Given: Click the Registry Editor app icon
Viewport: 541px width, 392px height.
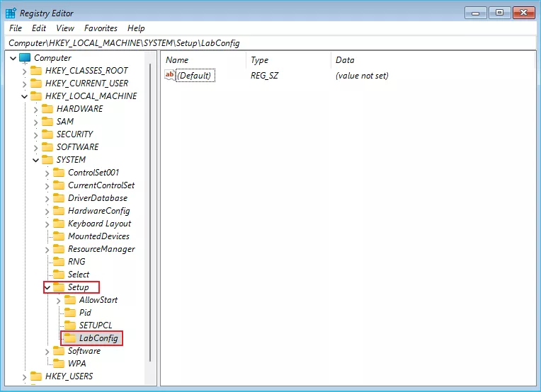Looking at the screenshot, I should click(11, 13).
